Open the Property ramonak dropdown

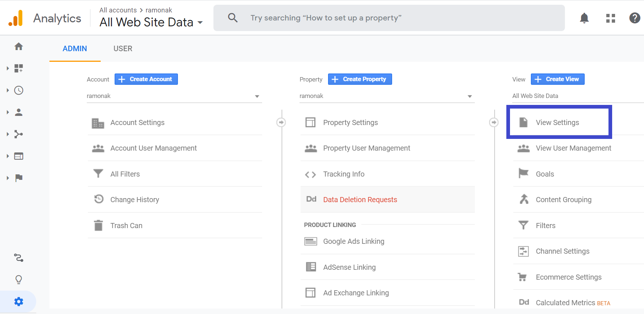387,96
